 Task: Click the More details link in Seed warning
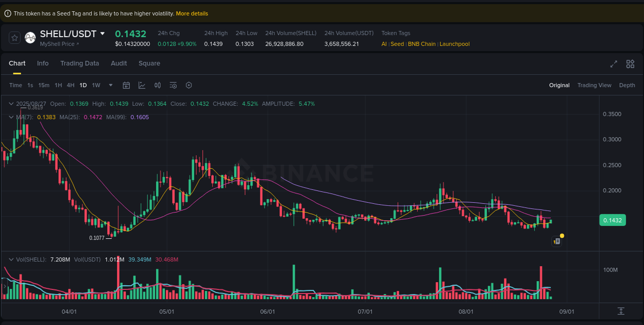pos(192,13)
